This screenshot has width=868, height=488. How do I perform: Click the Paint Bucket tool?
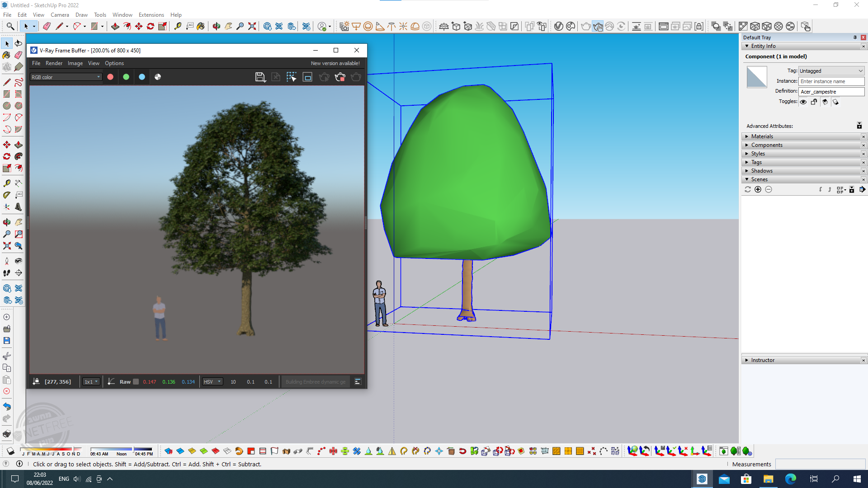coord(6,55)
